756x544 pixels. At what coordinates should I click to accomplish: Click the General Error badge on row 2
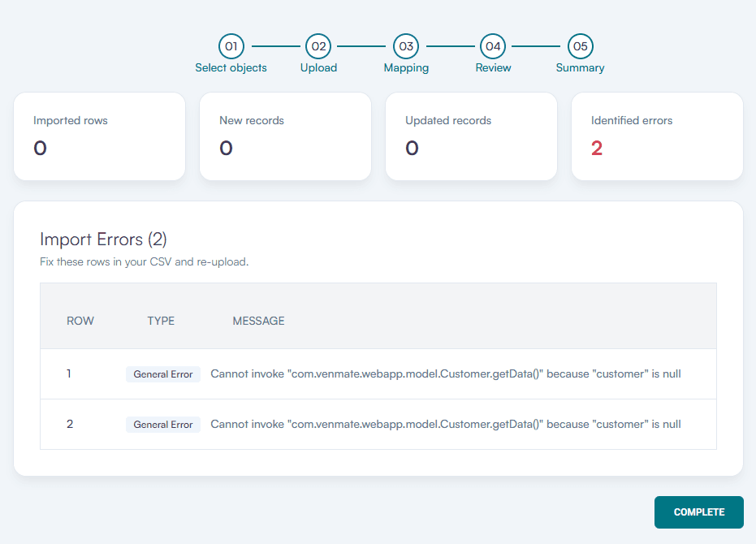tap(162, 424)
